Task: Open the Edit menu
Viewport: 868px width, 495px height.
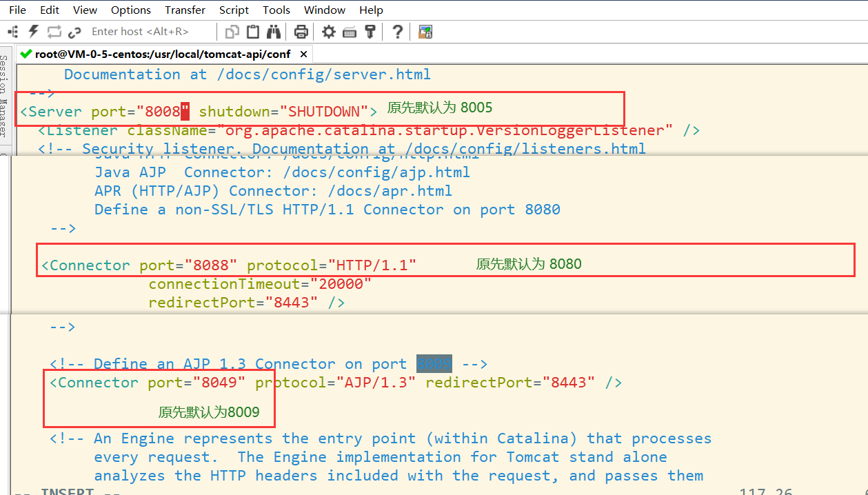Action: tap(50, 10)
